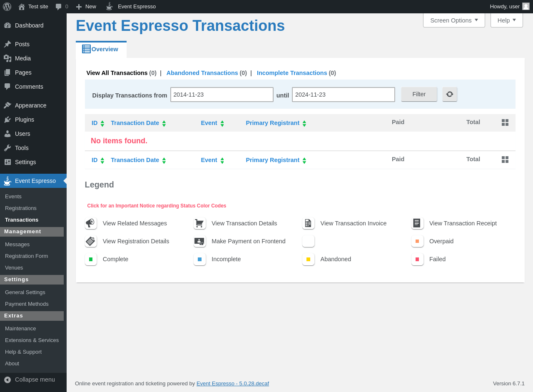Sort header Transaction Date via arrows
This screenshot has height=392, width=533.
pos(164,124)
